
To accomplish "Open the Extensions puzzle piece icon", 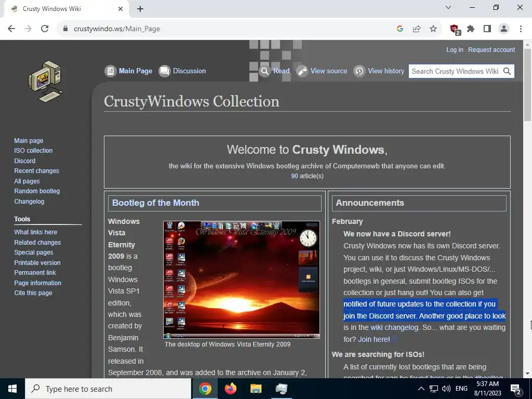I will pyautogui.click(x=471, y=29).
